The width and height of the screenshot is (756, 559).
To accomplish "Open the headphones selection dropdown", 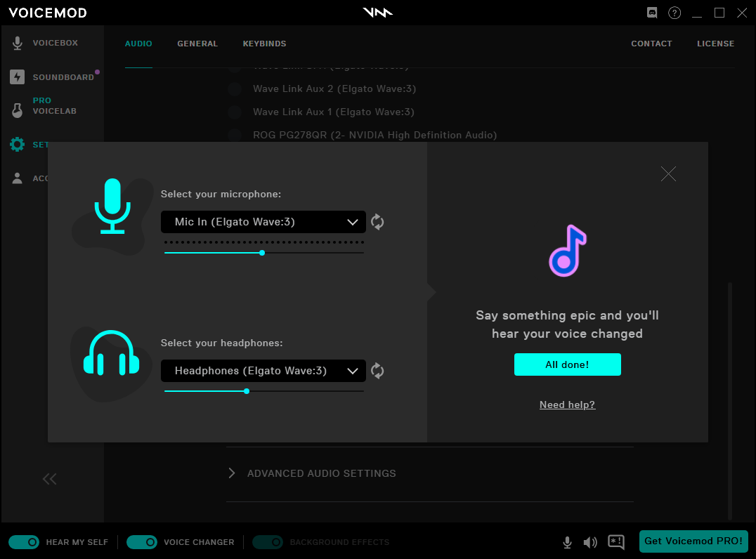I will (x=263, y=371).
